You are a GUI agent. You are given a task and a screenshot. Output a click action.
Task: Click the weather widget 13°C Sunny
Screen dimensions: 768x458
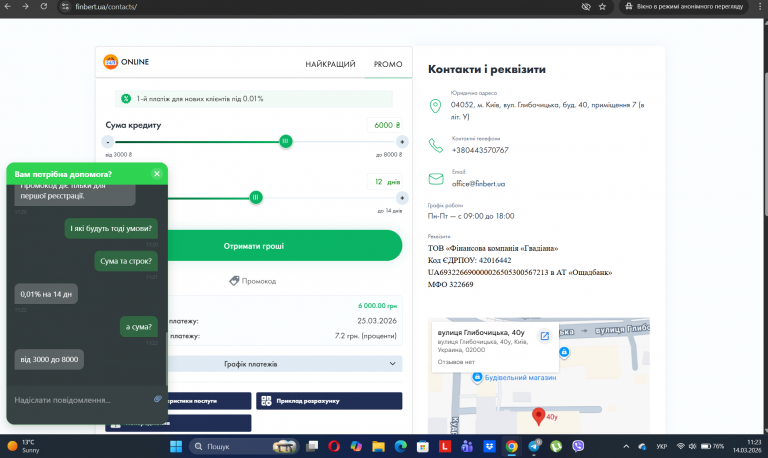tap(24, 446)
